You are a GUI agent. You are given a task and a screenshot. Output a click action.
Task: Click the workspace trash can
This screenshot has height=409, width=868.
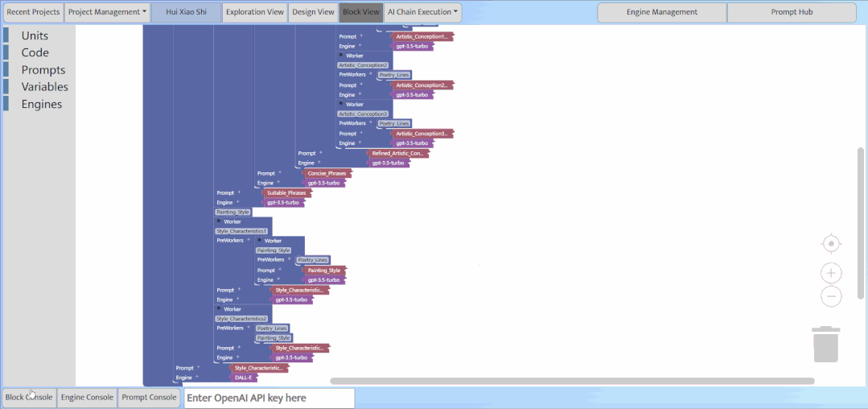[825, 344]
